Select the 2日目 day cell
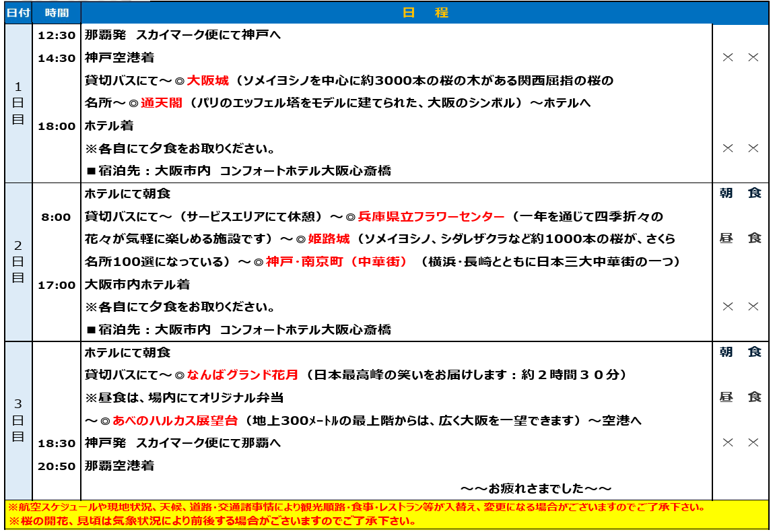The width and height of the screenshot is (775, 532). 18,261
